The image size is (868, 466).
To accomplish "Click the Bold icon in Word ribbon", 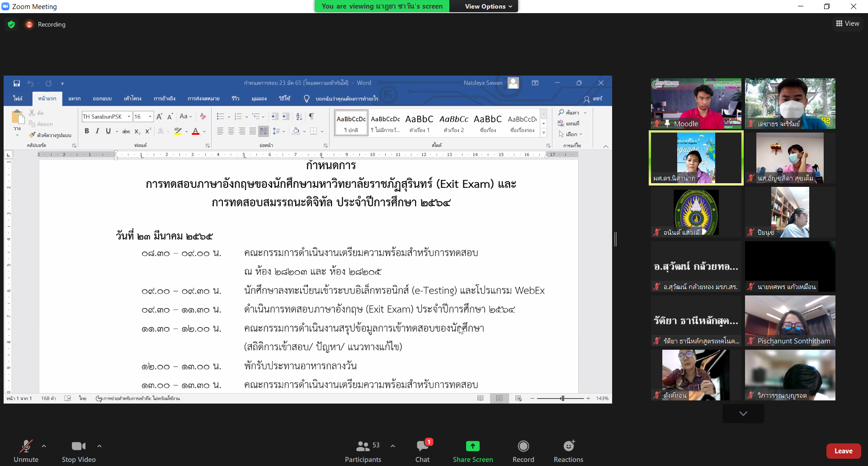I will (x=87, y=131).
